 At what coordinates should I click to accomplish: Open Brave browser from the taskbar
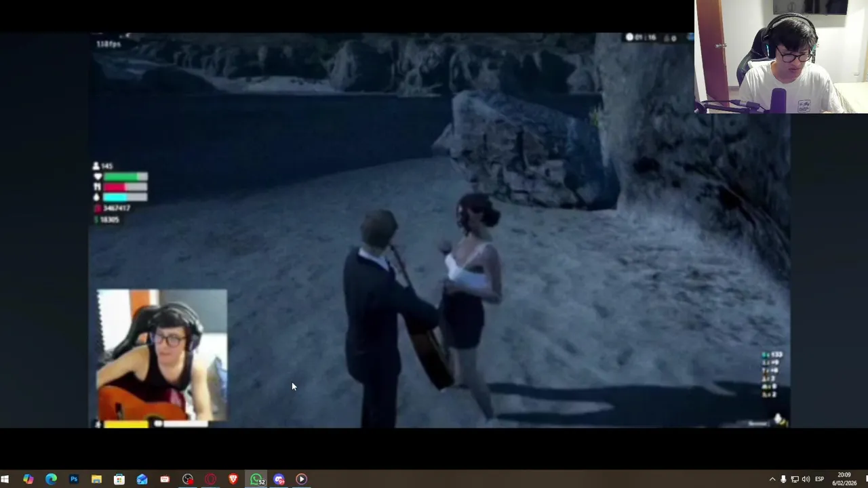click(233, 479)
